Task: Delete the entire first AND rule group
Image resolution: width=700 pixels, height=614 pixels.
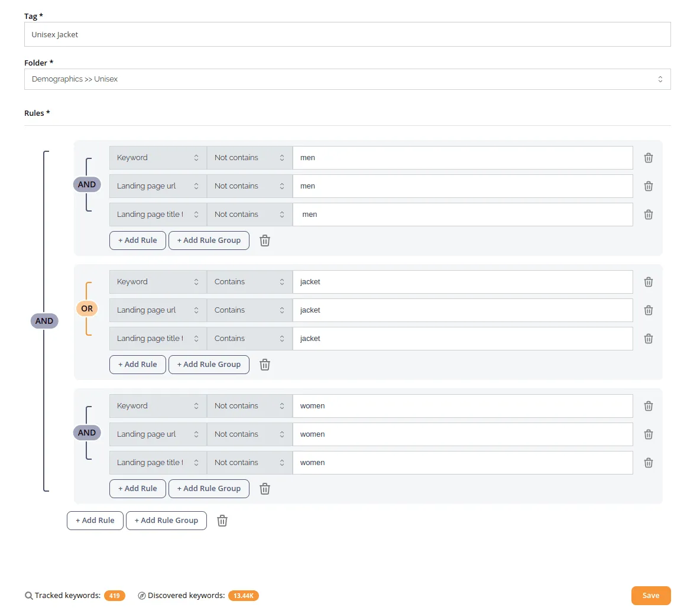Action: pyautogui.click(x=265, y=241)
